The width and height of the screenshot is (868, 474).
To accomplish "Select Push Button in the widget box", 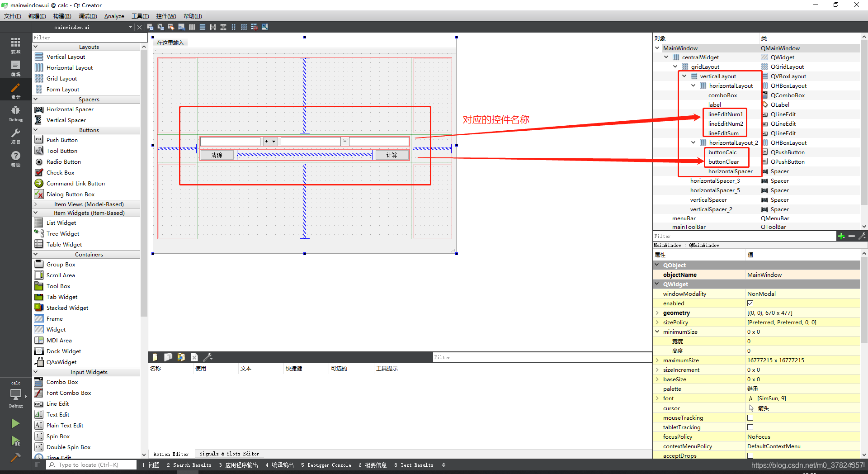I will click(62, 140).
